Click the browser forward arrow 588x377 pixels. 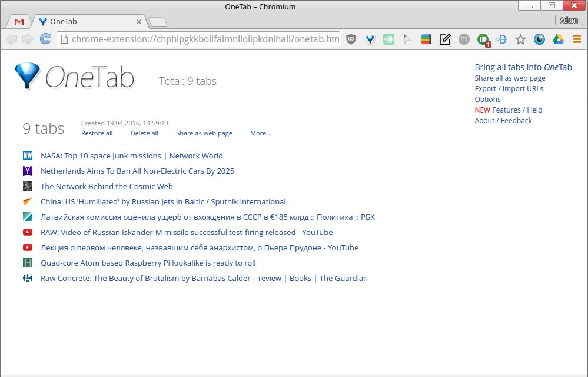click(x=28, y=39)
